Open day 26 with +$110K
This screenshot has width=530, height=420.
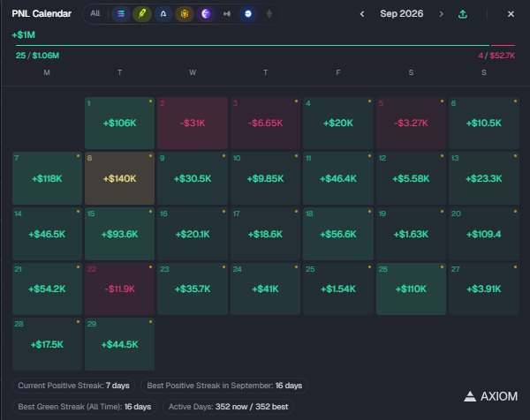pyautogui.click(x=411, y=289)
